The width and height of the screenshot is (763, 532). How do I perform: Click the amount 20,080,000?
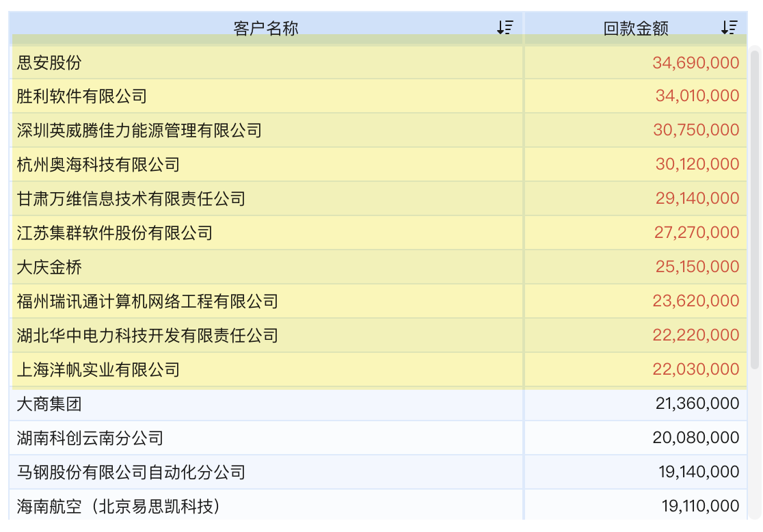coord(696,437)
